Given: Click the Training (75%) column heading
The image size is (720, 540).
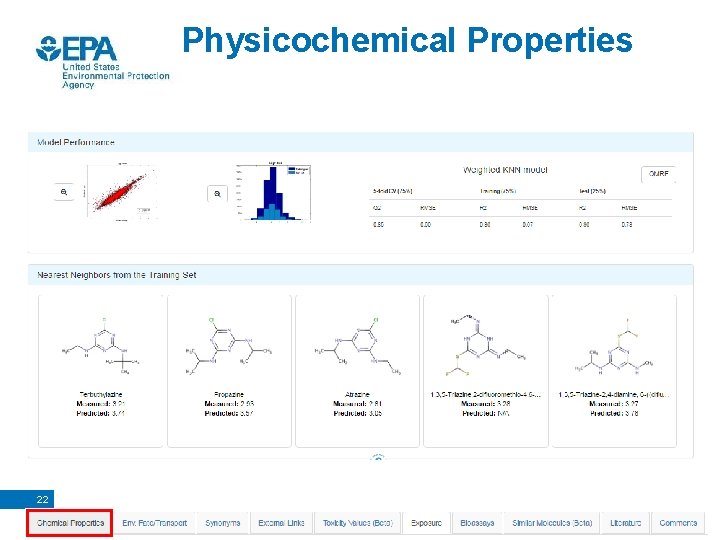Looking at the screenshot, I should [x=498, y=191].
